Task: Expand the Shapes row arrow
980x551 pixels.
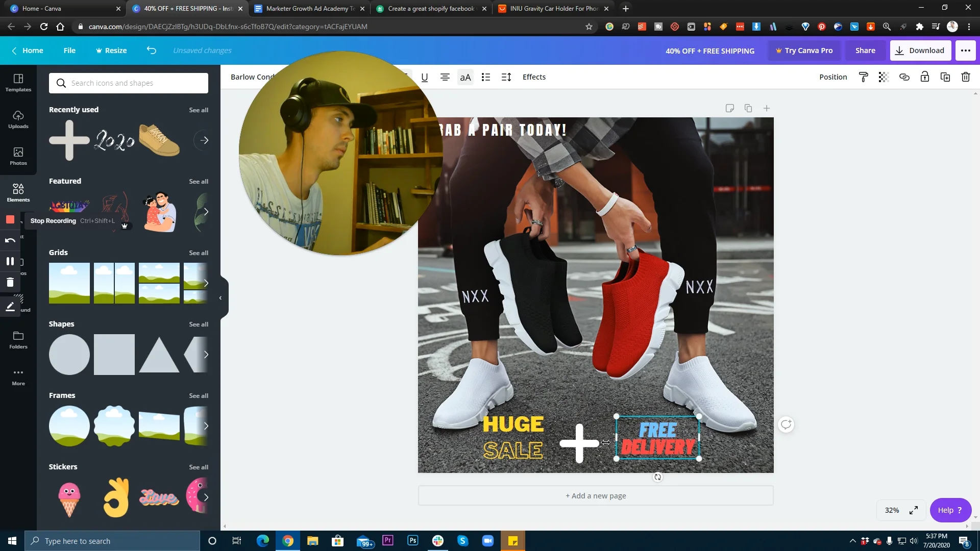Action: tap(206, 355)
